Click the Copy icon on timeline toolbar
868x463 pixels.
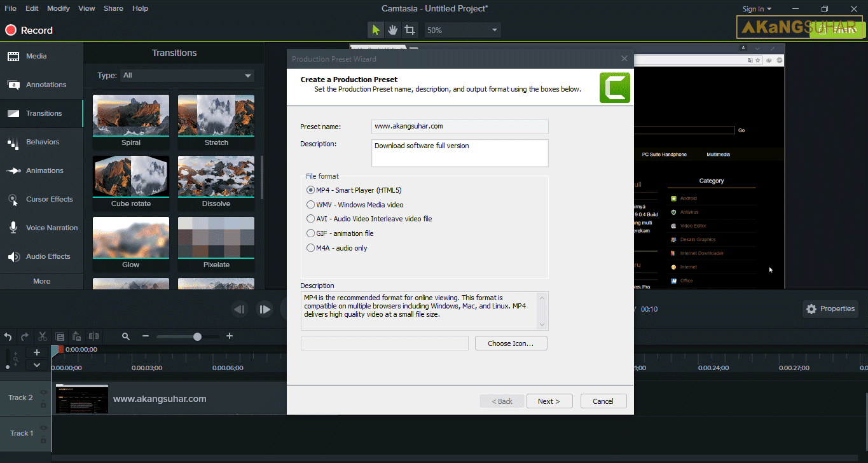tap(60, 336)
